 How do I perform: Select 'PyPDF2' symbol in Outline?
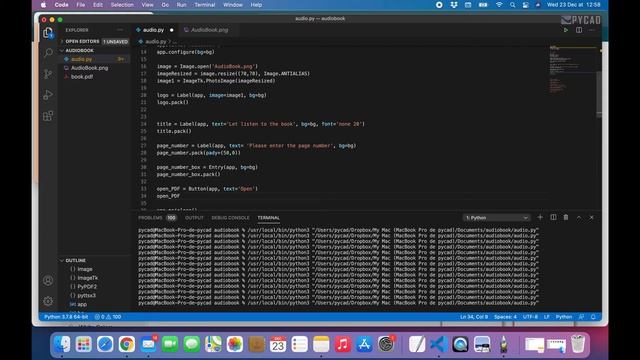[x=87, y=287]
